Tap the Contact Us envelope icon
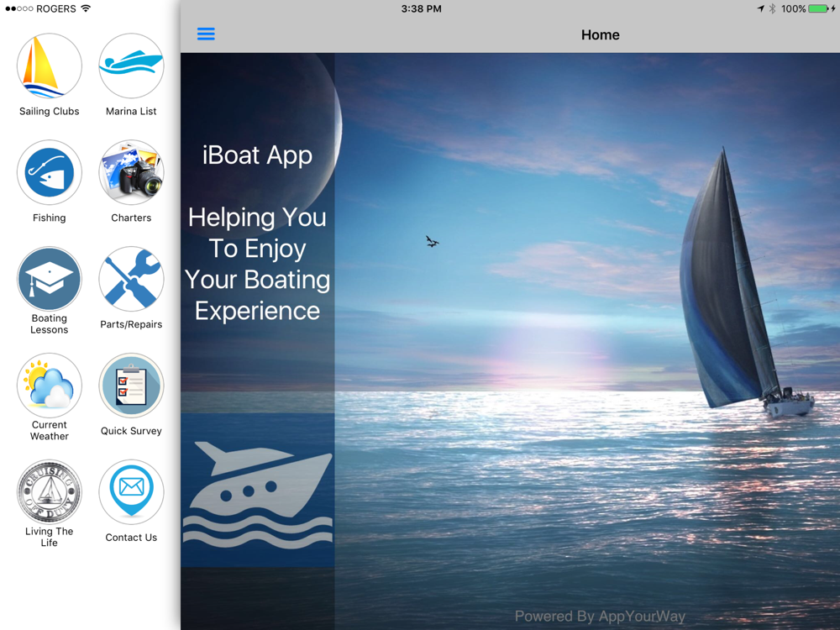The width and height of the screenshot is (840, 630). (x=131, y=493)
